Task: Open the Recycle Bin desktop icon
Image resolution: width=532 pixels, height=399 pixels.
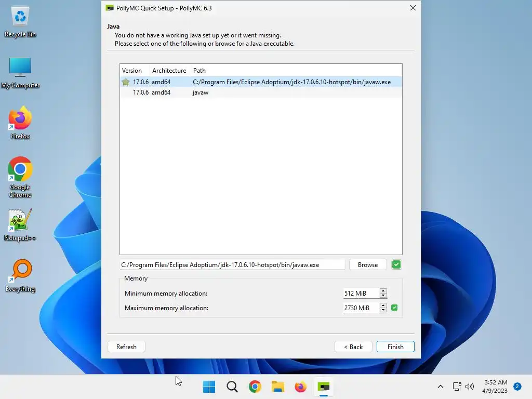Action: (x=20, y=22)
